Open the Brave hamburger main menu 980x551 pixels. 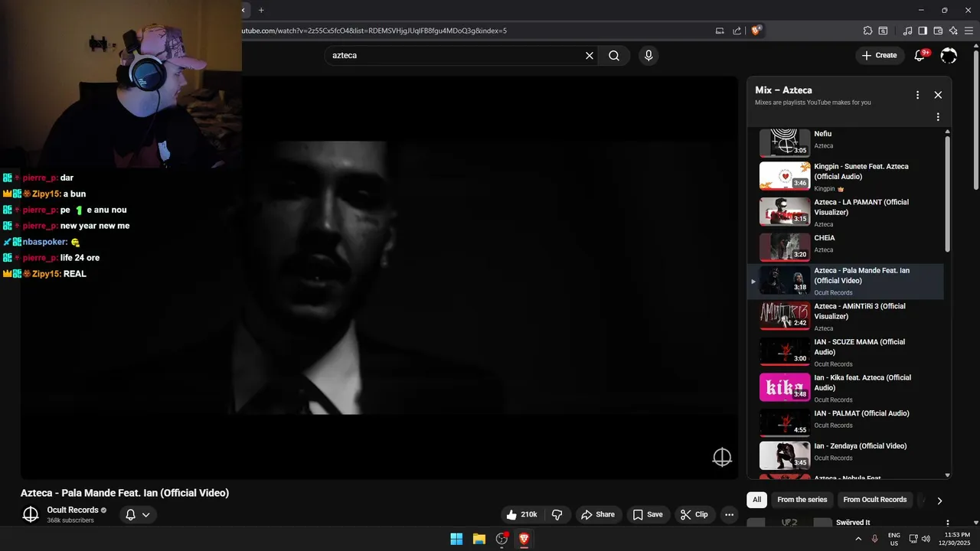(x=969, y=31)
